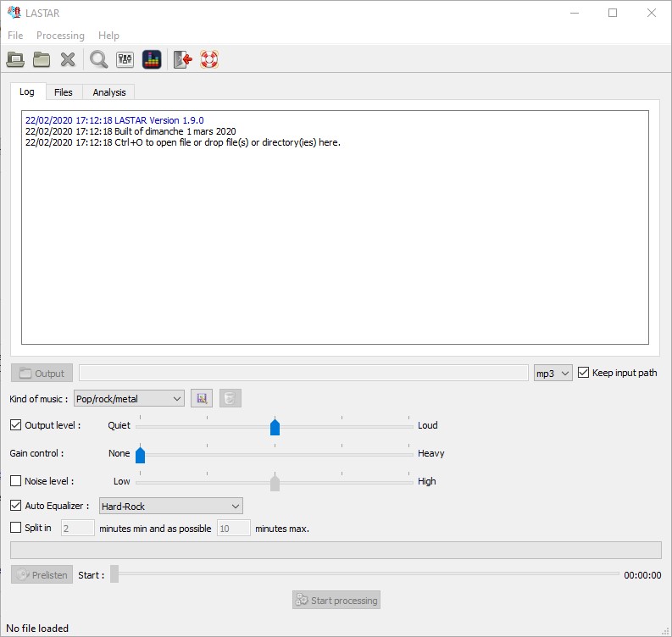Click the save preset icon beside Kind of music

tap(202, 399)
